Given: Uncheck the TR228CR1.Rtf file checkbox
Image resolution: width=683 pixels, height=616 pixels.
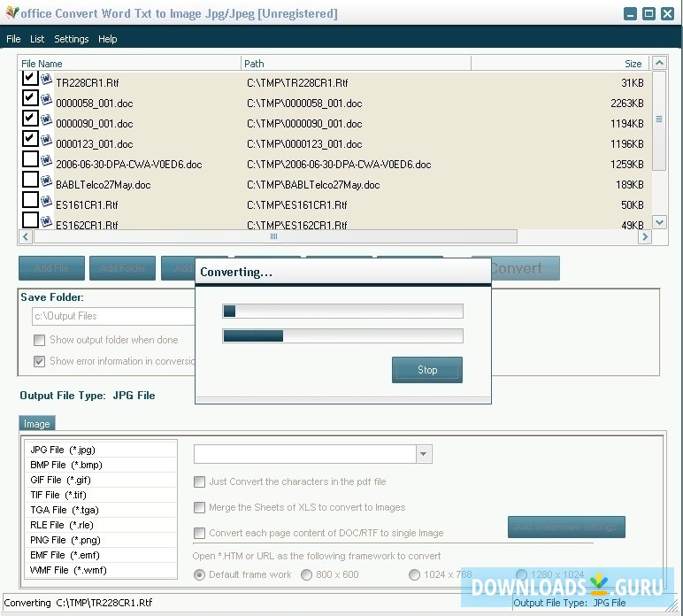Looking at the screenshot, I should (30, 78).
